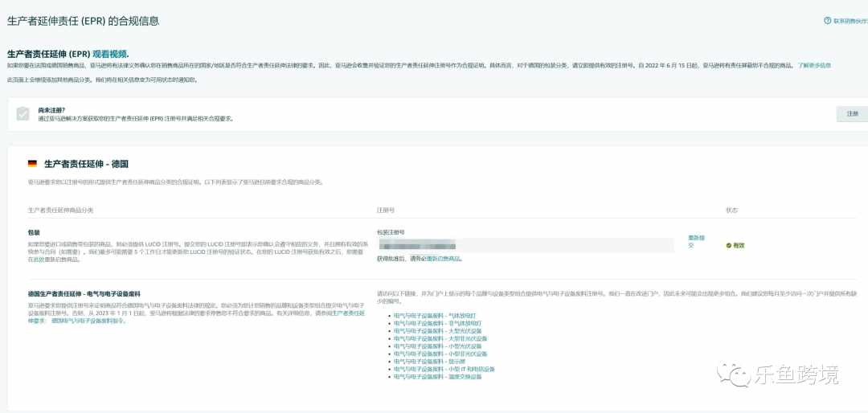
Task: Click the 状态 column header
Action: tap(732, 211)
